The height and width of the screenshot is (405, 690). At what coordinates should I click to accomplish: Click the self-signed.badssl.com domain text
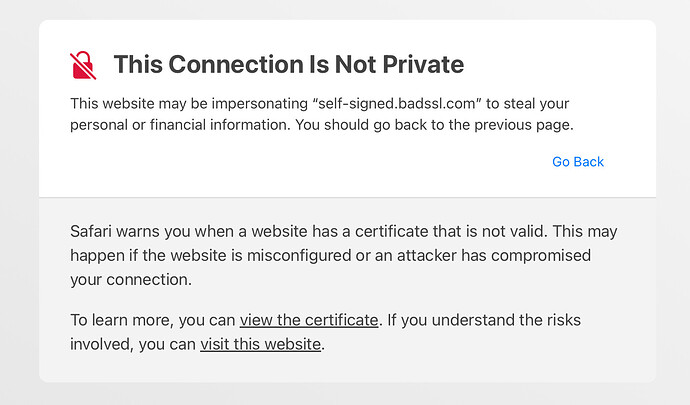click(374, 104)
